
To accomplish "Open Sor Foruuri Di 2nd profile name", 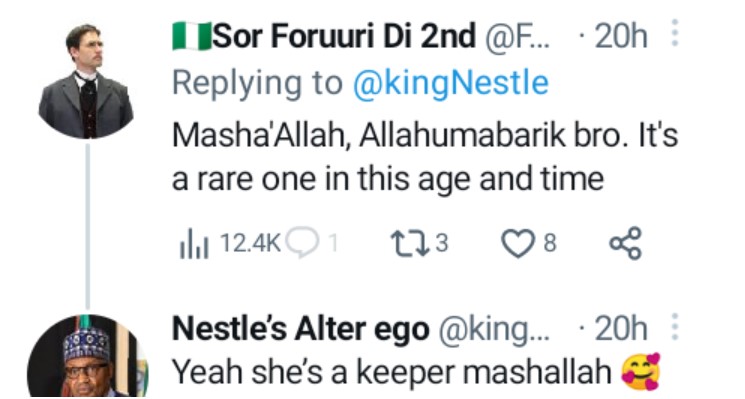I will (x=344, y=36).
